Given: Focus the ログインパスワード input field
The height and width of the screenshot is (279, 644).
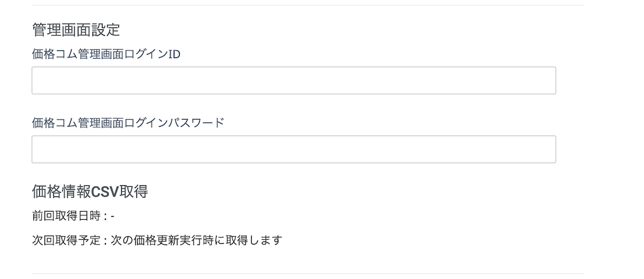Looking at the screenshot, I should tap(293, 149).
